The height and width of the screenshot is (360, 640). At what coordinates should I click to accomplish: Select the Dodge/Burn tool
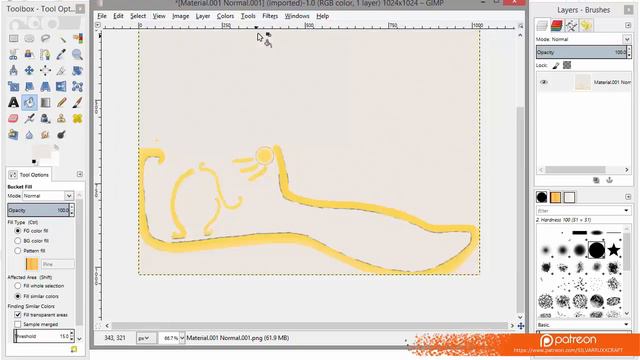point(62,135)
